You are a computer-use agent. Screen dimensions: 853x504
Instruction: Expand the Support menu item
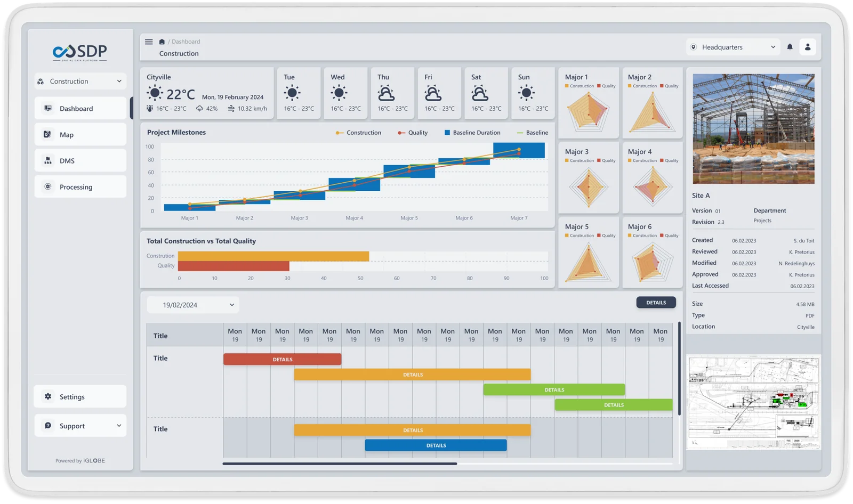coord(81,426)
